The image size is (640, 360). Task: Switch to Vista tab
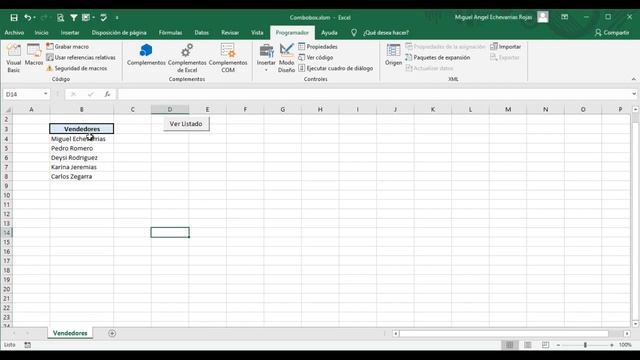tap(257, 33)
